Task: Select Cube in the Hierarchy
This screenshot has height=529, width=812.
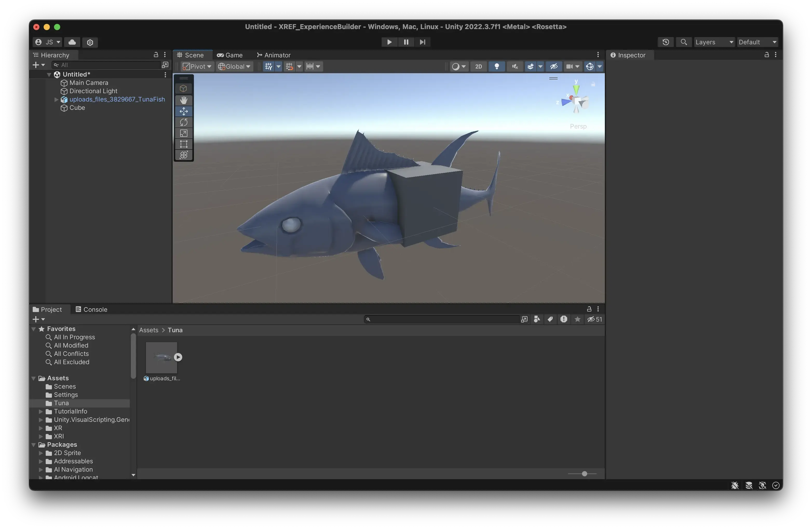Action: (x=77, y=108)
